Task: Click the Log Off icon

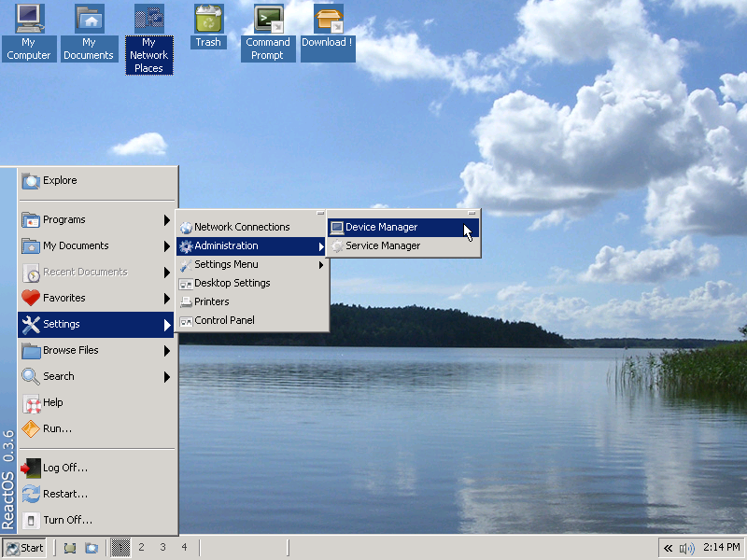Action: [x=31, y=469]
